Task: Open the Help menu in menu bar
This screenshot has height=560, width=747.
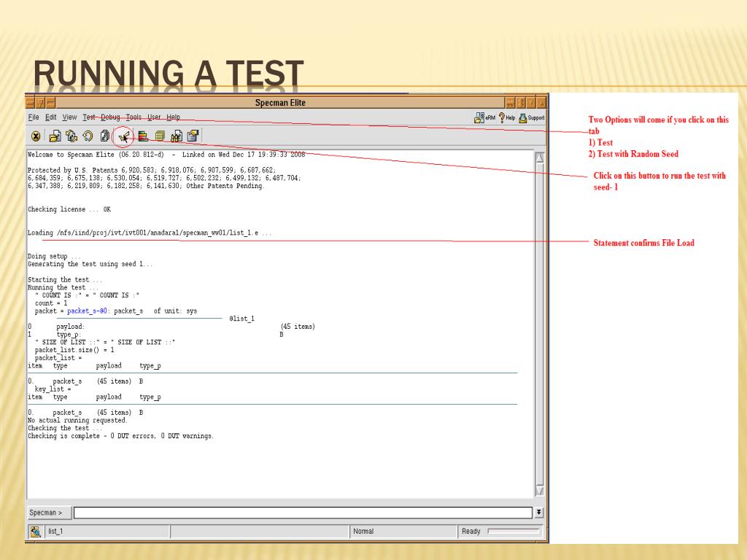Action: click(x=174, y=117)
